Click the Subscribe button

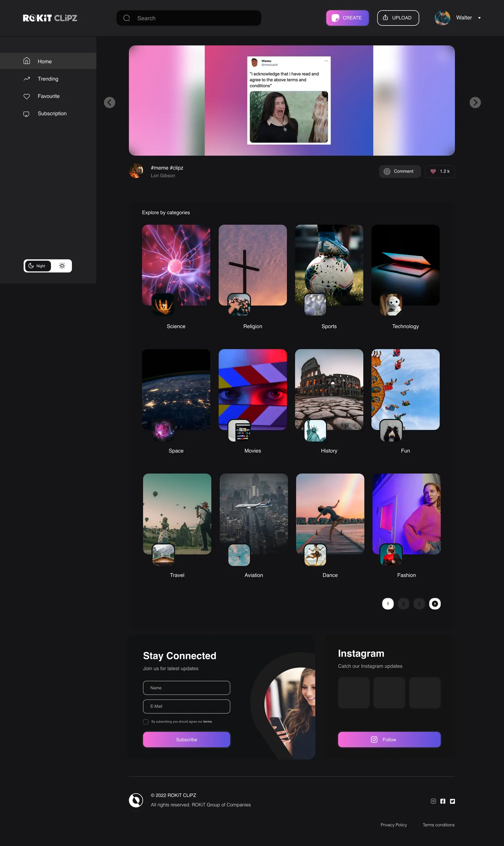[186, 740]
